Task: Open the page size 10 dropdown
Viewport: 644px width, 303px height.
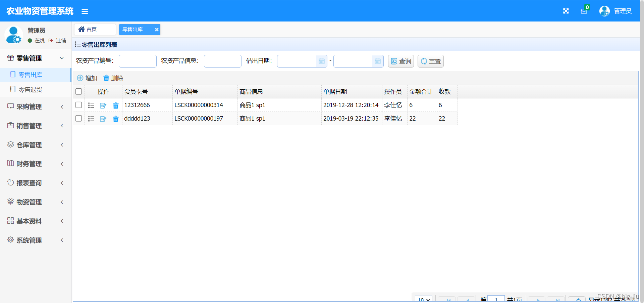Action: (x=424, y=299)
